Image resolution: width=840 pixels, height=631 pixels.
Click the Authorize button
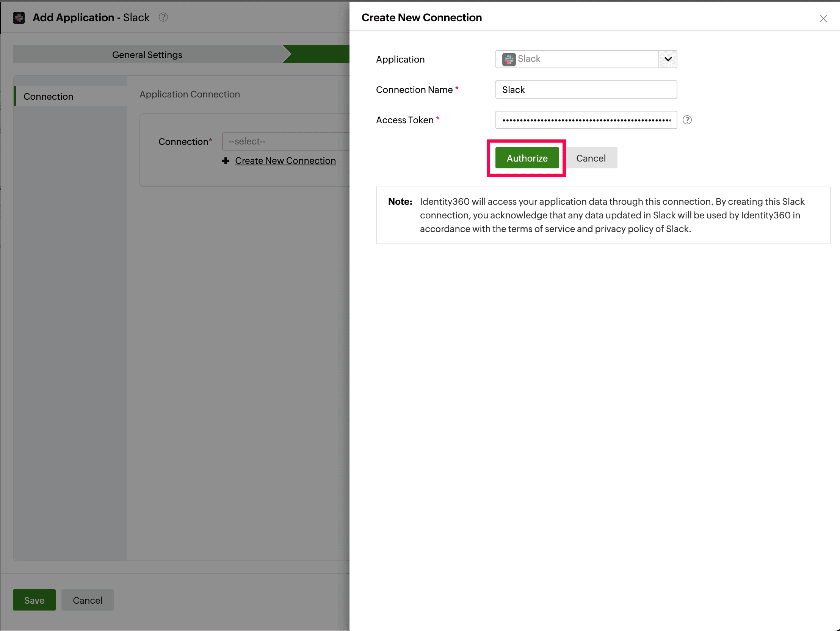tap(527, 158)
